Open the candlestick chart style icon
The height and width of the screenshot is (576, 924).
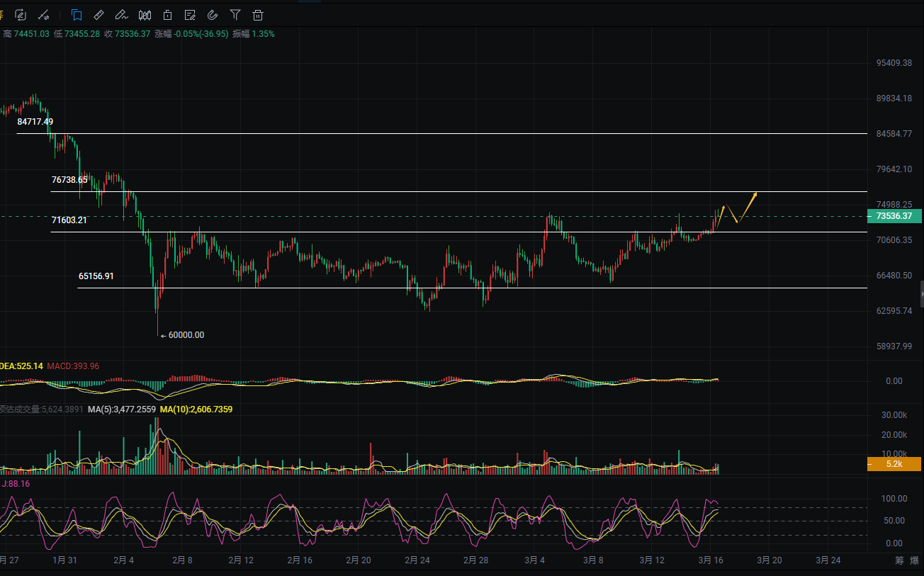(x=145, y=14)
